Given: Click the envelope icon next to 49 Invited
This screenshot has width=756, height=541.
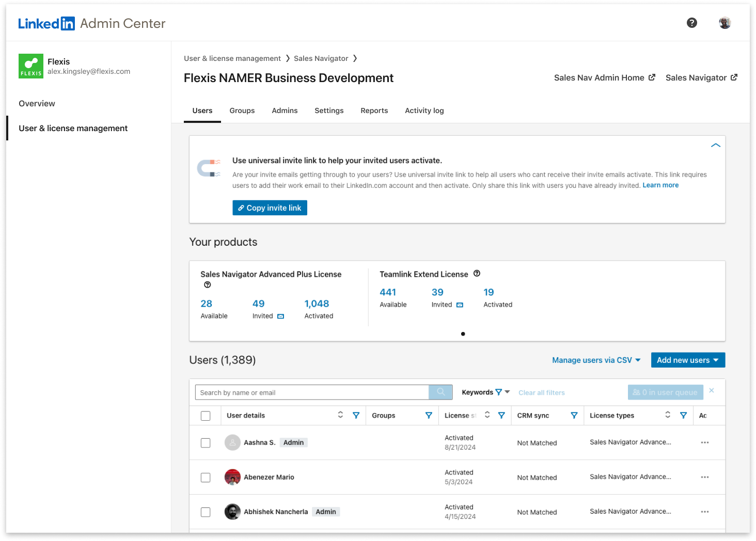Looking at the screenshot, I should coord(281,316).
